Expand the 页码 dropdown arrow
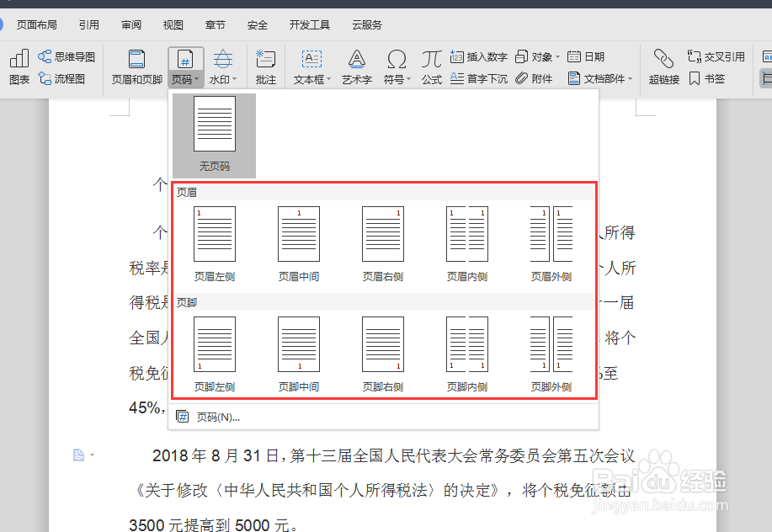The width and height of the screenshot is (772, 532). 197,79
